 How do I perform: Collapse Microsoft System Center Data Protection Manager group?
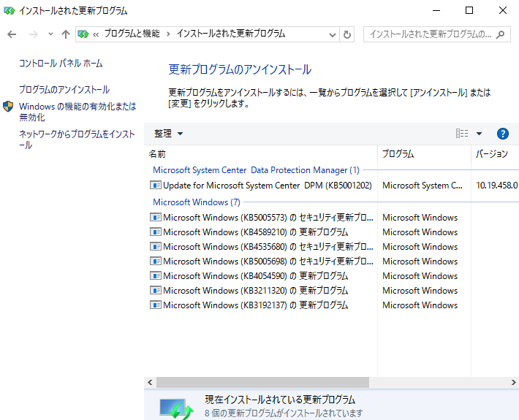[256, 170]
